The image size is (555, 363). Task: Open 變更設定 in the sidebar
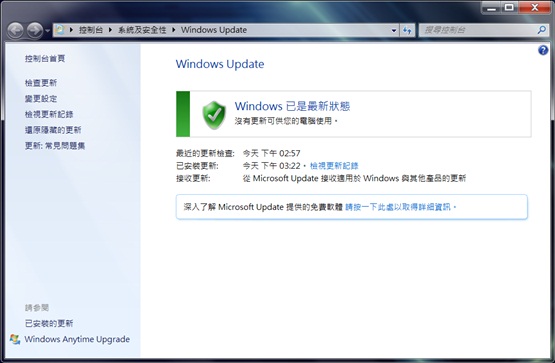click(x=41, y=99)
